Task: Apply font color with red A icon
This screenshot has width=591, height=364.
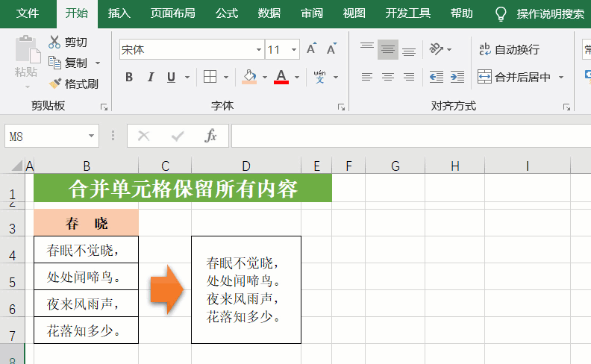Action: click(x=281, y=77)
